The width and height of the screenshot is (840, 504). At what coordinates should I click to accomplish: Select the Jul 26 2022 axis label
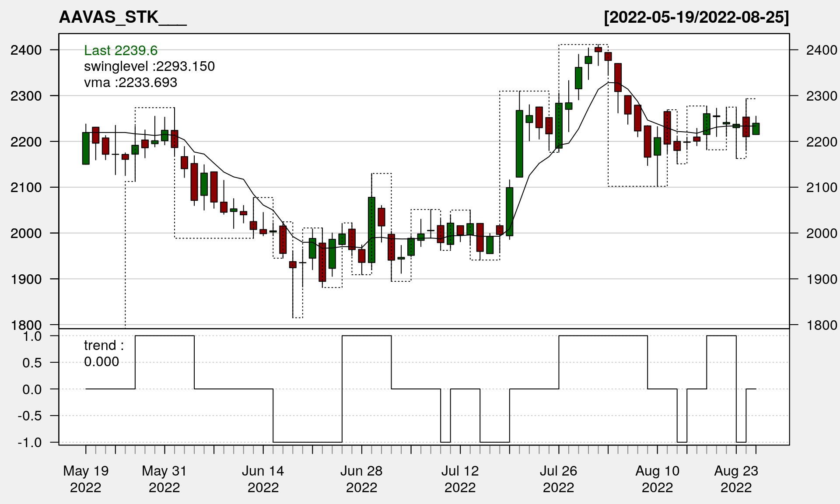(558, 479)
